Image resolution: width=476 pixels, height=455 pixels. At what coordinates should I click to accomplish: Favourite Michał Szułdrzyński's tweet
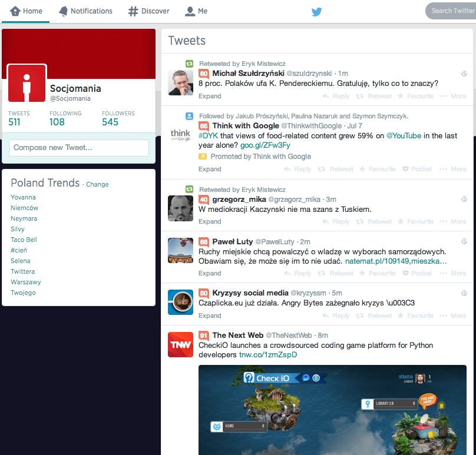point(415,96)
